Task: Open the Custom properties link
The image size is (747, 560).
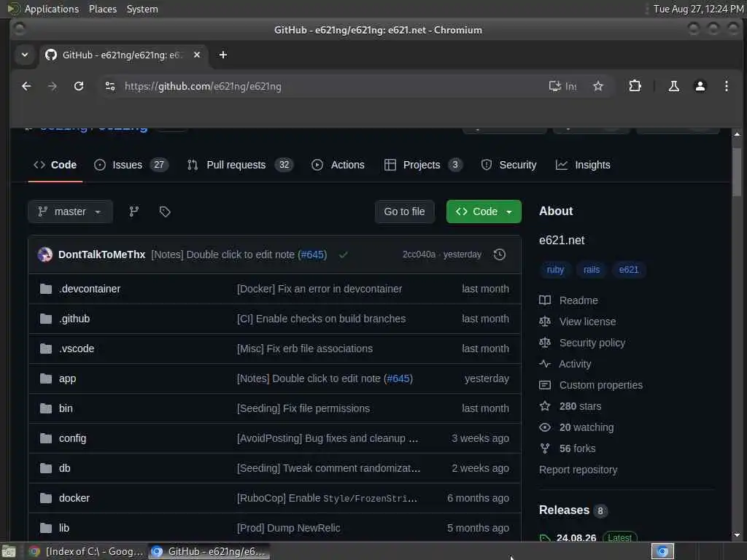Action: click(x=591, y=385)
